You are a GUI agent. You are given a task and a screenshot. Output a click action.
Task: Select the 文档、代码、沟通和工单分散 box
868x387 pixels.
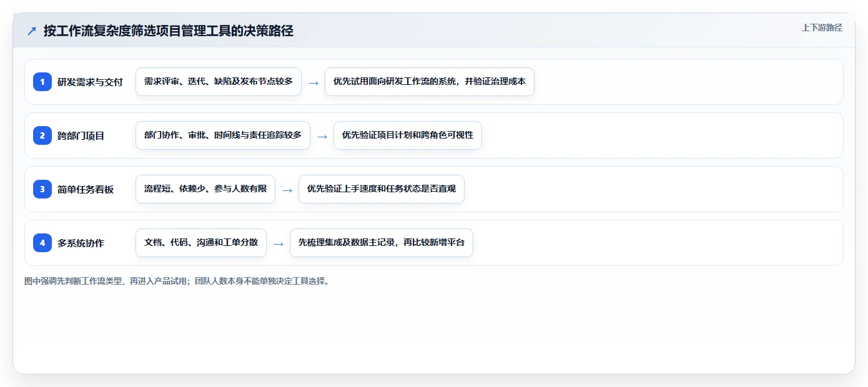pyautogui.click(x=201, y=243)
